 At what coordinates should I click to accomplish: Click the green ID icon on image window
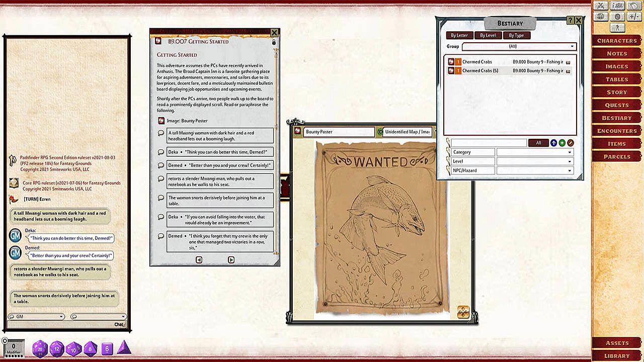click(x=380, y=132)
